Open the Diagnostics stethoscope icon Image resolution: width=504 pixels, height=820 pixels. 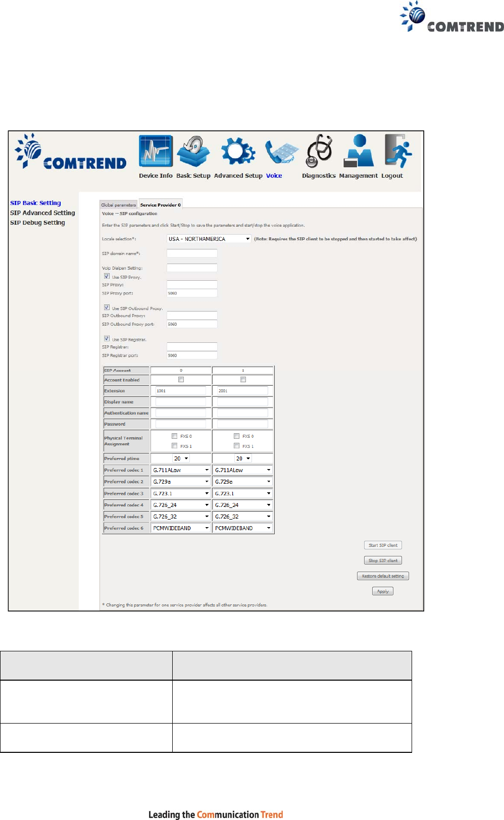pos(319,151)
